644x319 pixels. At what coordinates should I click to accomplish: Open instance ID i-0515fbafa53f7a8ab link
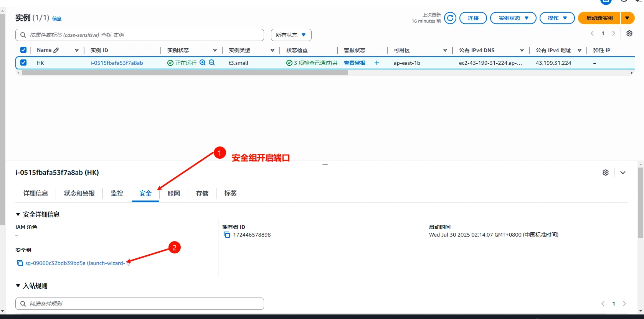[x=117, y=63]
